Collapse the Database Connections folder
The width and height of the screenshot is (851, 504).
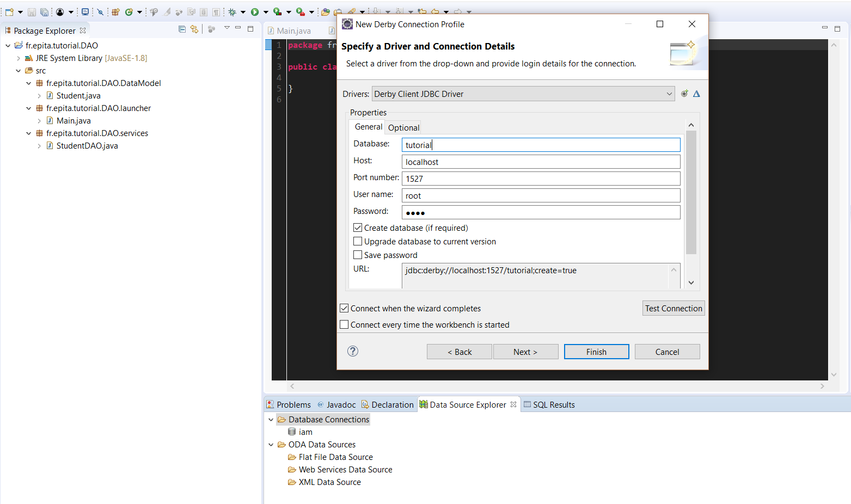(271, 420)
